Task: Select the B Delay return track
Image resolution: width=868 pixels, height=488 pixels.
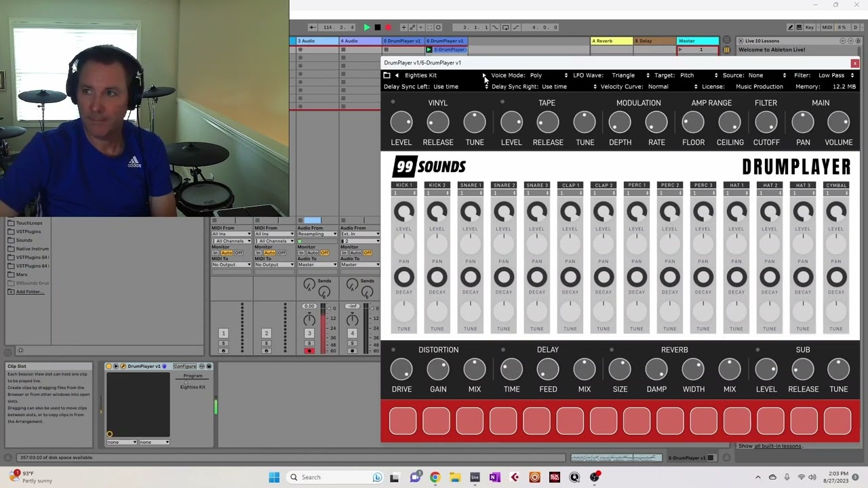Action: pos(654,41)
